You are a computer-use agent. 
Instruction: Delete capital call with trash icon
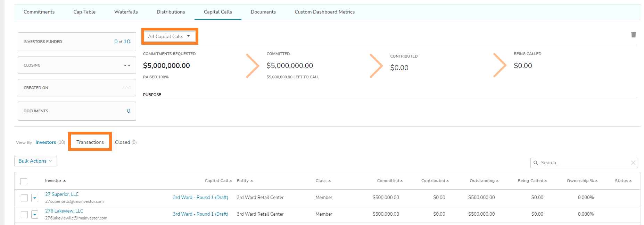pyautogui.click(x=633, y=35)
